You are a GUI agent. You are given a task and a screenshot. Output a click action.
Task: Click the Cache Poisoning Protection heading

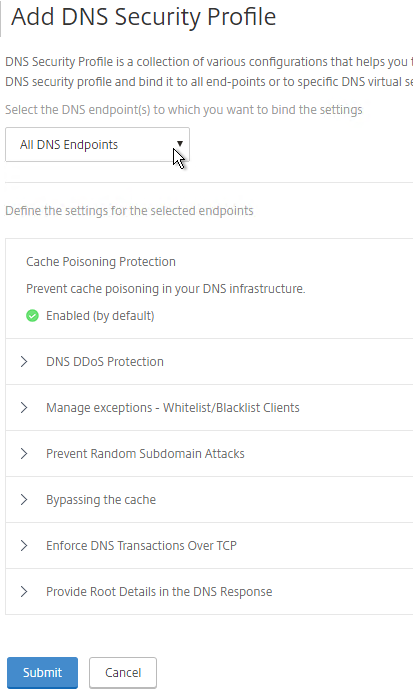(x=101, y=262)
